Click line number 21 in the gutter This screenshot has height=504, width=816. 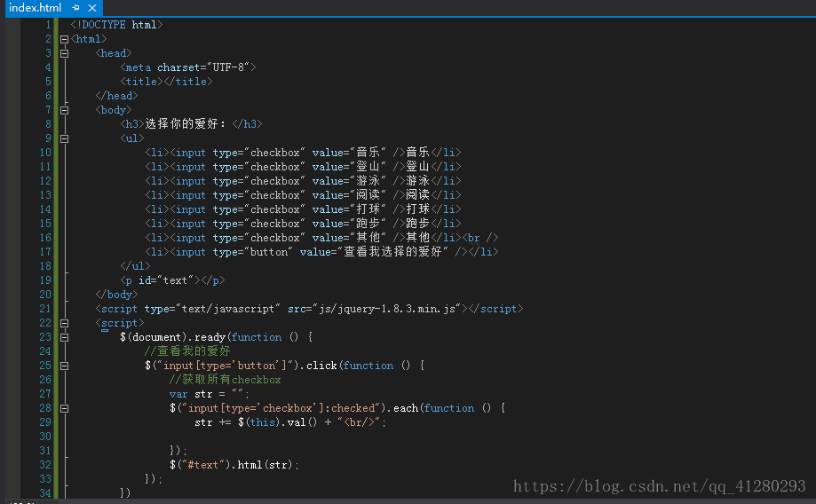(45, 309)
